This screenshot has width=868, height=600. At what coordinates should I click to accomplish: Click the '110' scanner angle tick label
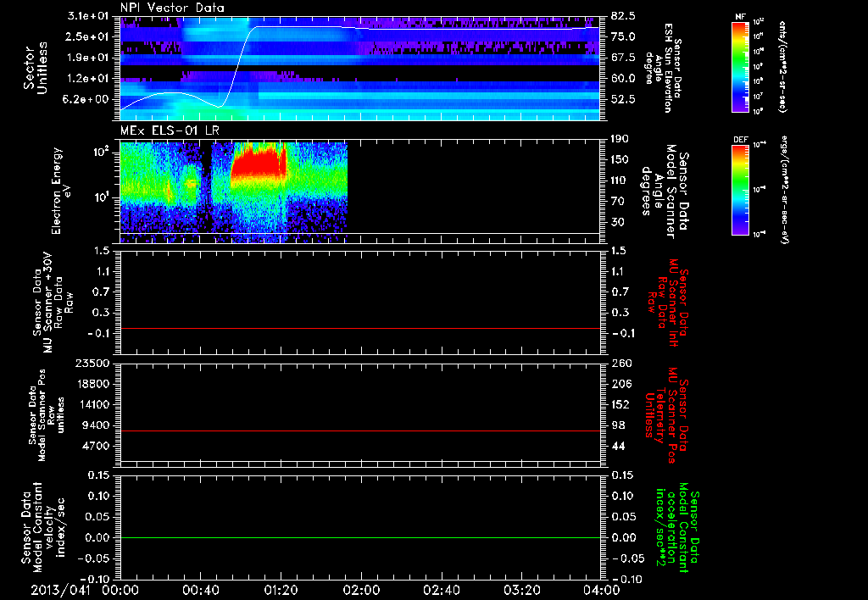[620, 181]
